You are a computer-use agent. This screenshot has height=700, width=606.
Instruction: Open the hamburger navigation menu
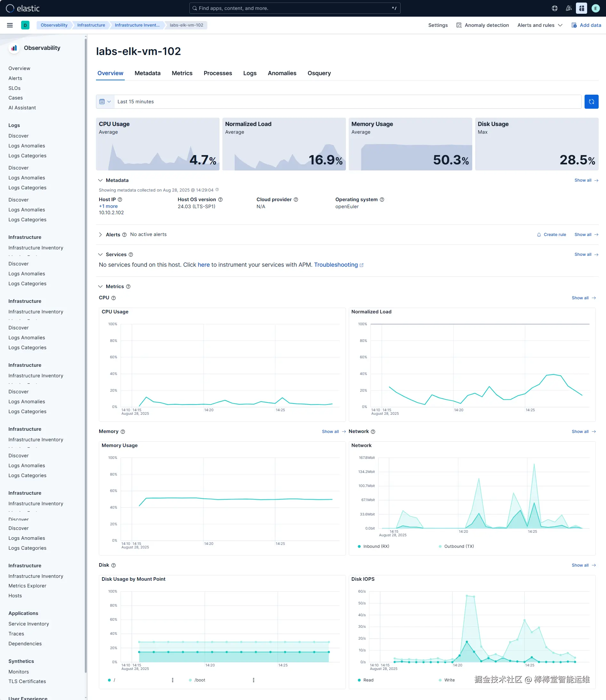point(10,25)
